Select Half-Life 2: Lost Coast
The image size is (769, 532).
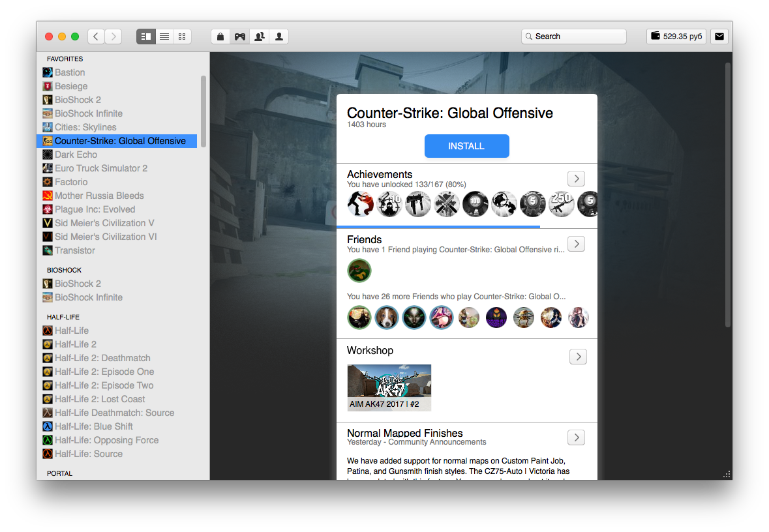(117, 400)
